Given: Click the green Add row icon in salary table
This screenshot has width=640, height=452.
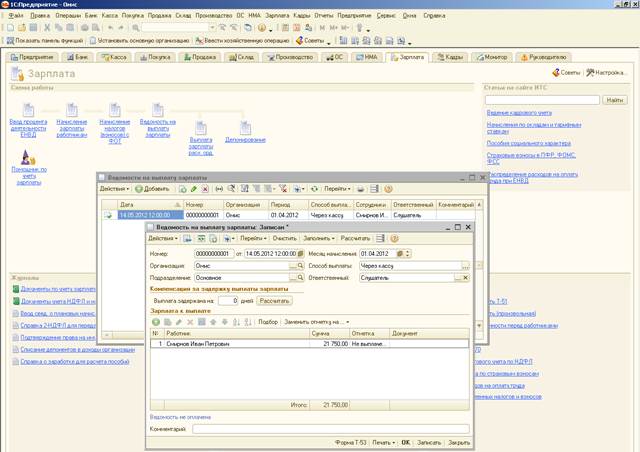Looking at the screenshot, I should click(x=156, y=322).
